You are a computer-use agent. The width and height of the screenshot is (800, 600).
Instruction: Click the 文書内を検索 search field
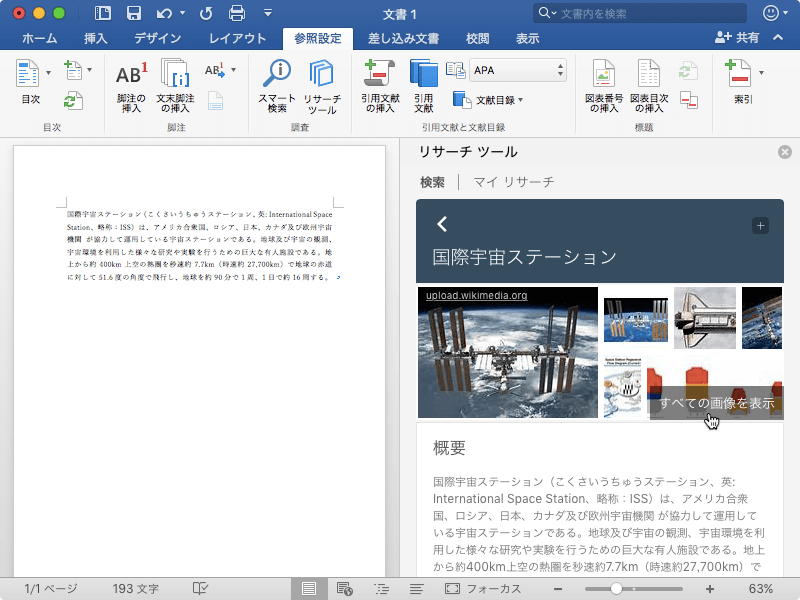(640, 13)
